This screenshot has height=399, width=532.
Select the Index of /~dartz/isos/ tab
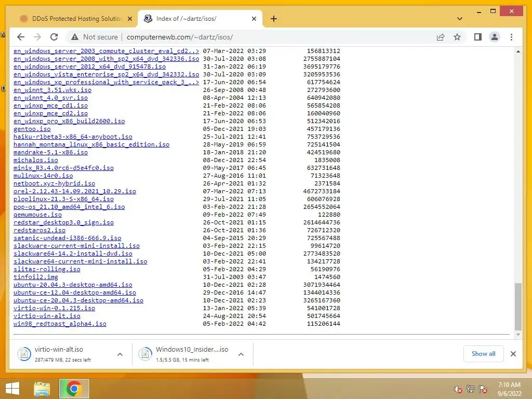click(200, 19)
